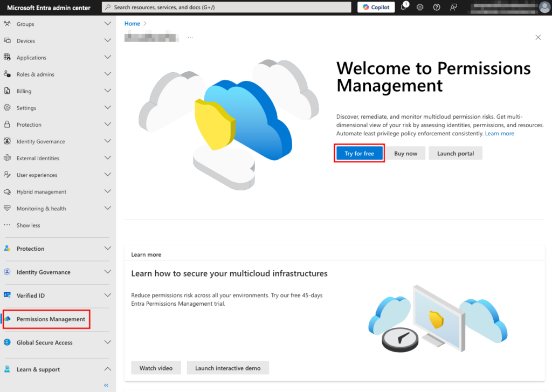Screen dimensions: 552x392
Task: Open the ellipsis menu beside page title
Action: [190, 37]
